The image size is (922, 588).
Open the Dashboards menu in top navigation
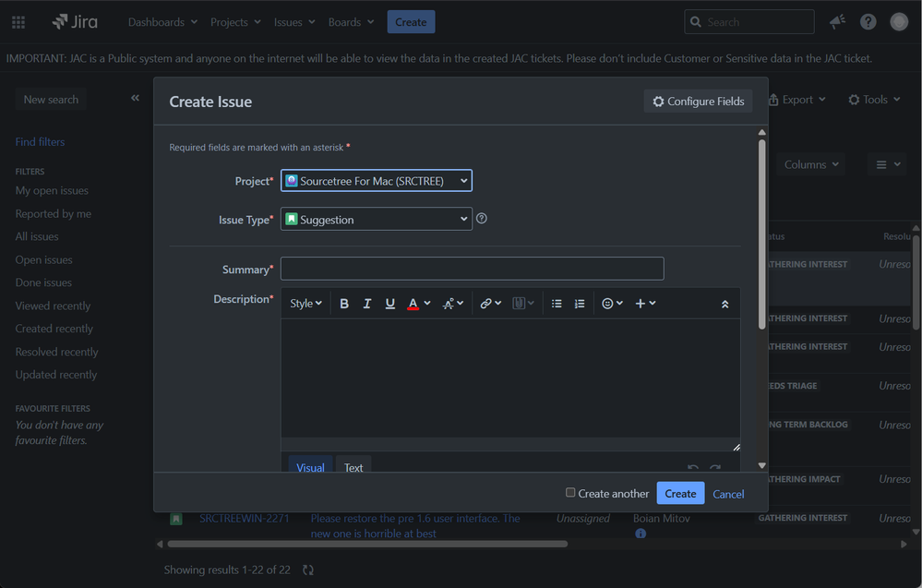tap(162, 22)
